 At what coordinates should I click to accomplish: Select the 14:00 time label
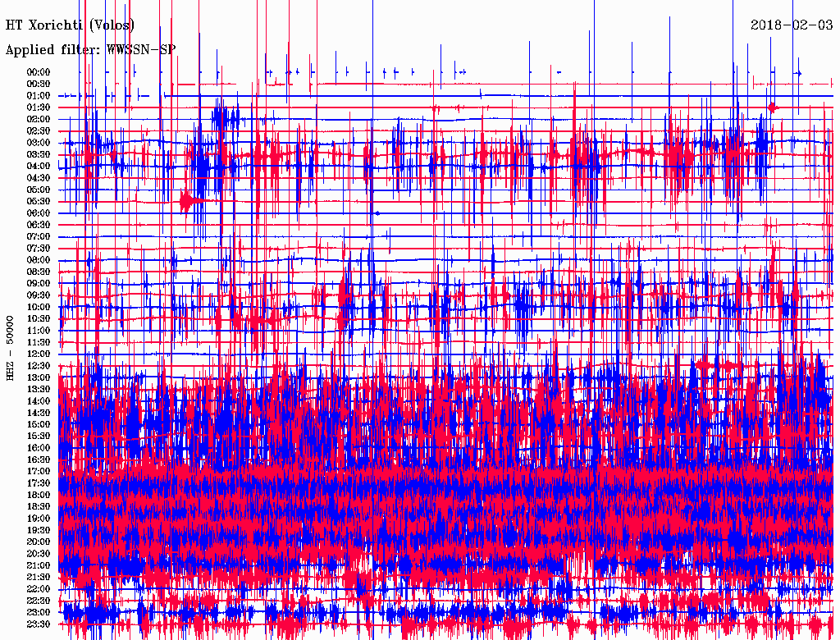click(x=39, y=401)
